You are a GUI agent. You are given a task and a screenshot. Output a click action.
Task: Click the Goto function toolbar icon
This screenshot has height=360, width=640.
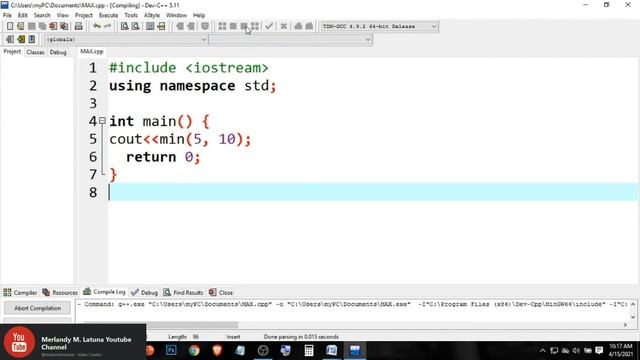(150, 26)
